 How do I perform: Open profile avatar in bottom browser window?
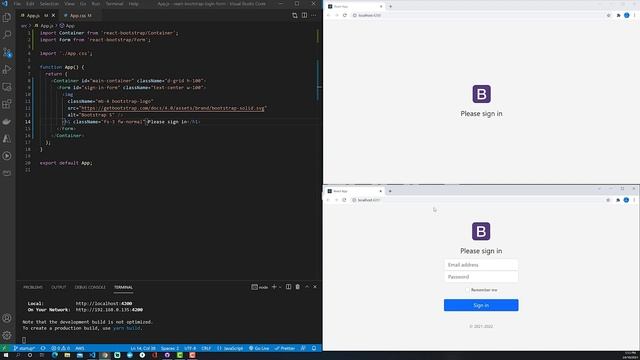tap(626, 200)
